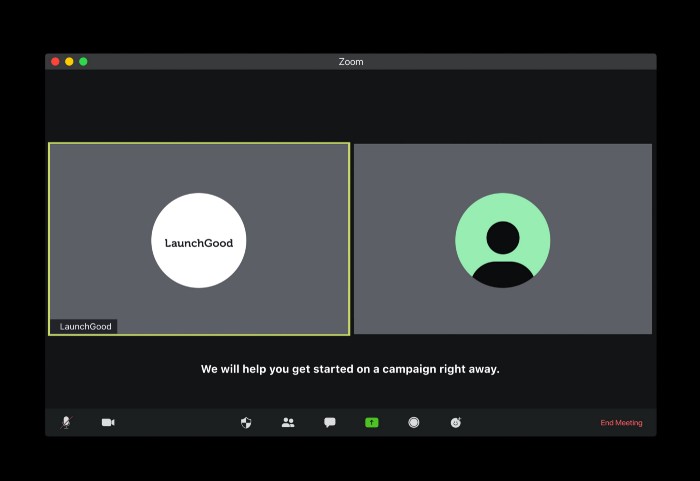Select the green avatar participant tile

point(503,239)
